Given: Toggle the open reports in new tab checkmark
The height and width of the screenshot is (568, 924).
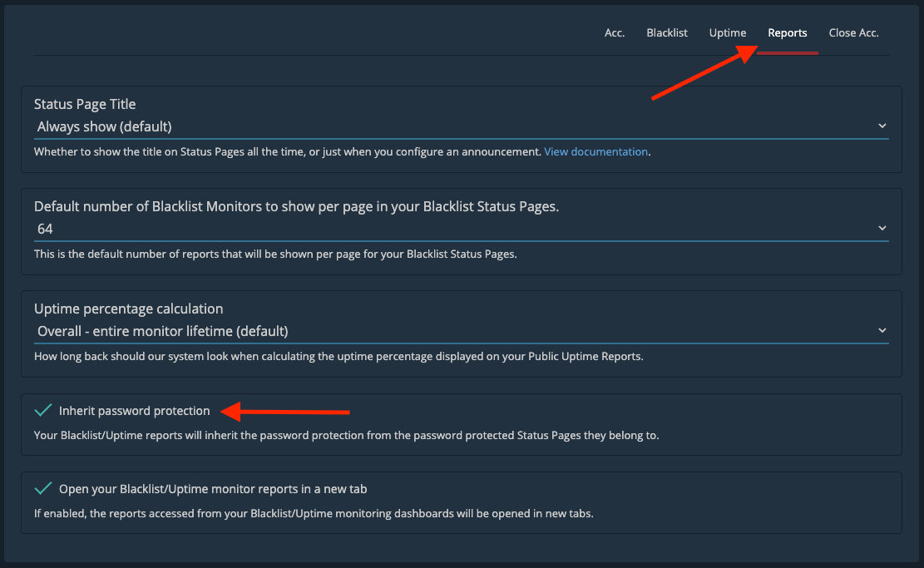Looking at the screenshot, I should click(x=43, y=488).
